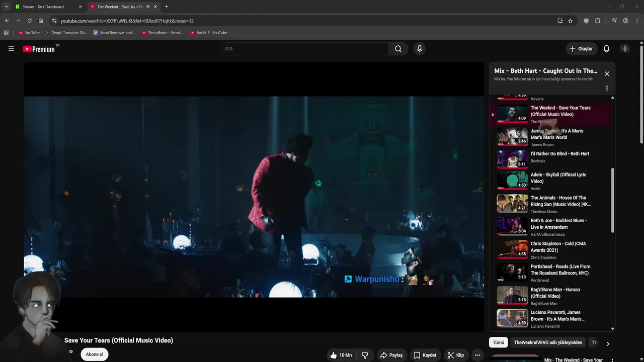Open a new browser tab
This screenshot has height=362, width=644.
coord(167,7)
